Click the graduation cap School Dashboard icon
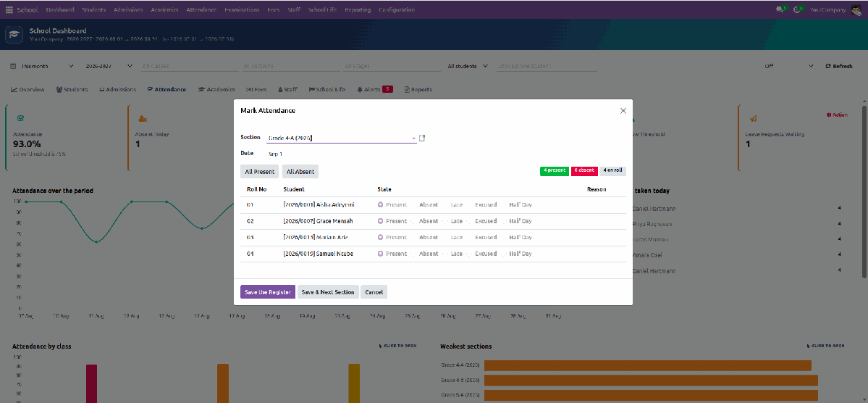868x403 pixels. [14, 34]
